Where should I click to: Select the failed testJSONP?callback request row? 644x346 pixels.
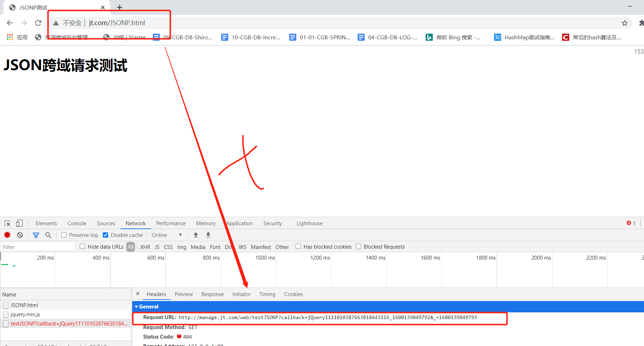pos(66,323)
